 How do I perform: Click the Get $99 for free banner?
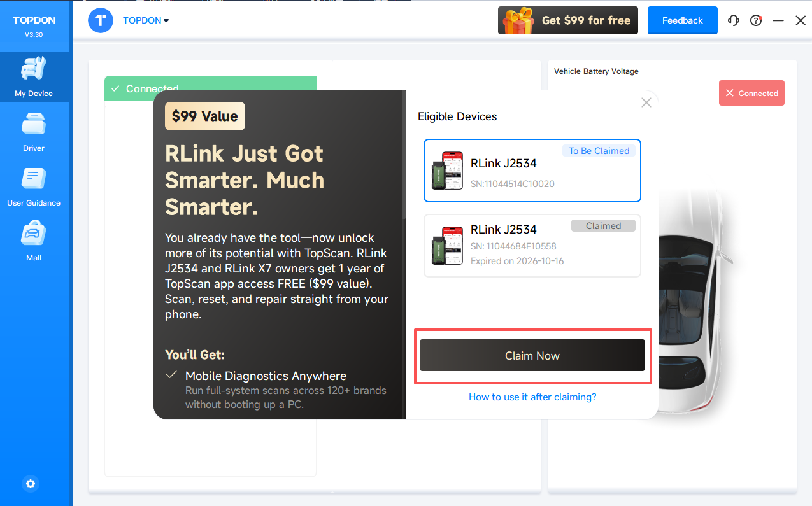567,20
